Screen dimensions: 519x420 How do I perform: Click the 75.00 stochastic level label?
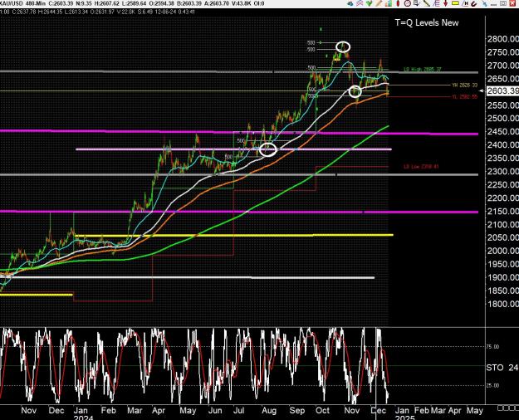pyautogui.click(x=492, y=346)
